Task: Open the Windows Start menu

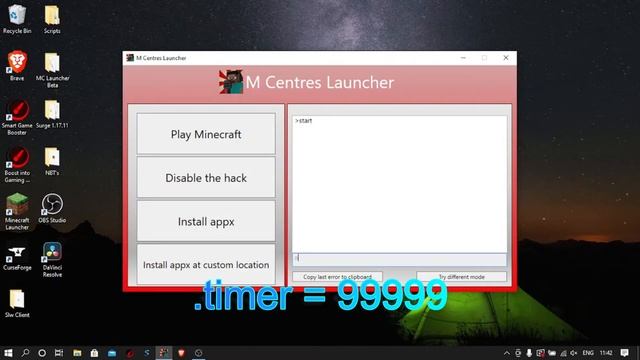Action: click(8, 353)
